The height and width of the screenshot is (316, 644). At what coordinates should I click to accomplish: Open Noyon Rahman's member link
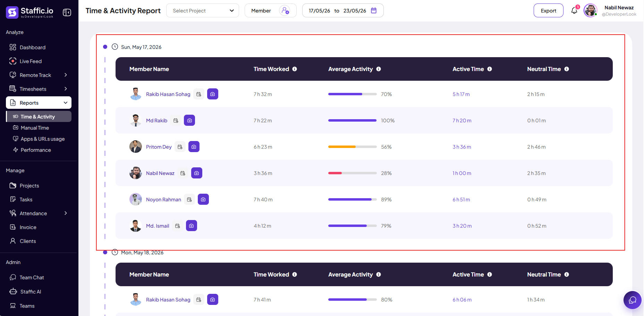point(163,199)
